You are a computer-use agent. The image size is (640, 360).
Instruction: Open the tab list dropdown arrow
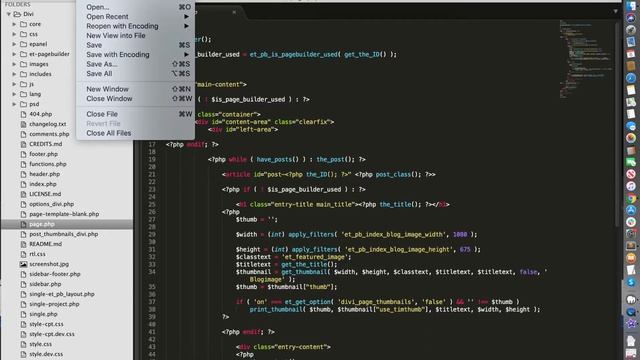coord(616,11)
